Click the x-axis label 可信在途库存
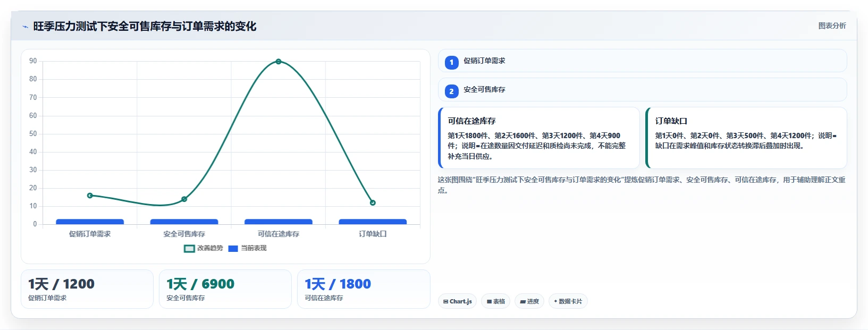The height and width of the screenshot is (330, 868). tap(279, 234)
